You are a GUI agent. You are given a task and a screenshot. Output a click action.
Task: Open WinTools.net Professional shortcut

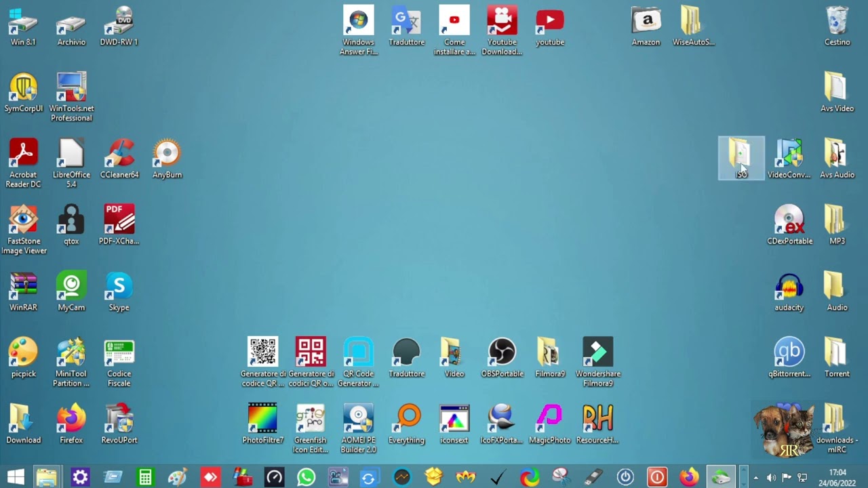pos(71,98)
